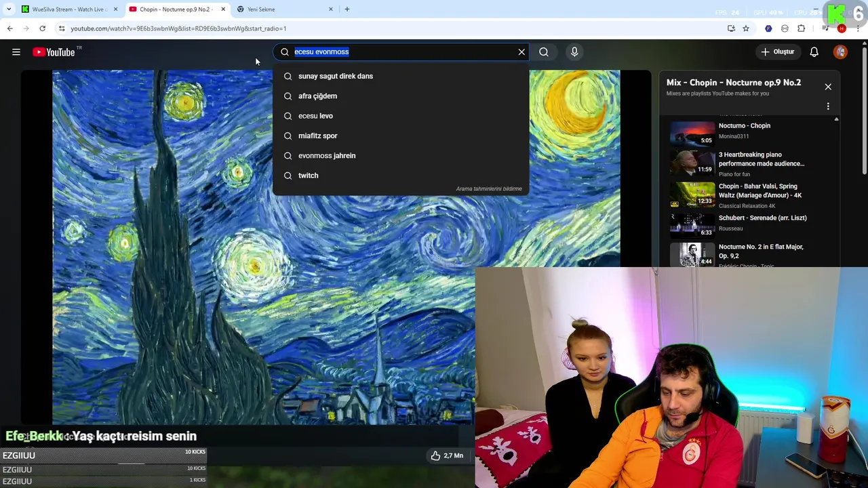Open the YouTube notifications bell
868x488 pixels.
(814, 52)
